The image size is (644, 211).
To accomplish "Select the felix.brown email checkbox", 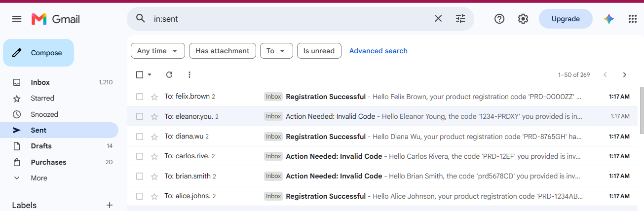I will click(x=140, y=97).
